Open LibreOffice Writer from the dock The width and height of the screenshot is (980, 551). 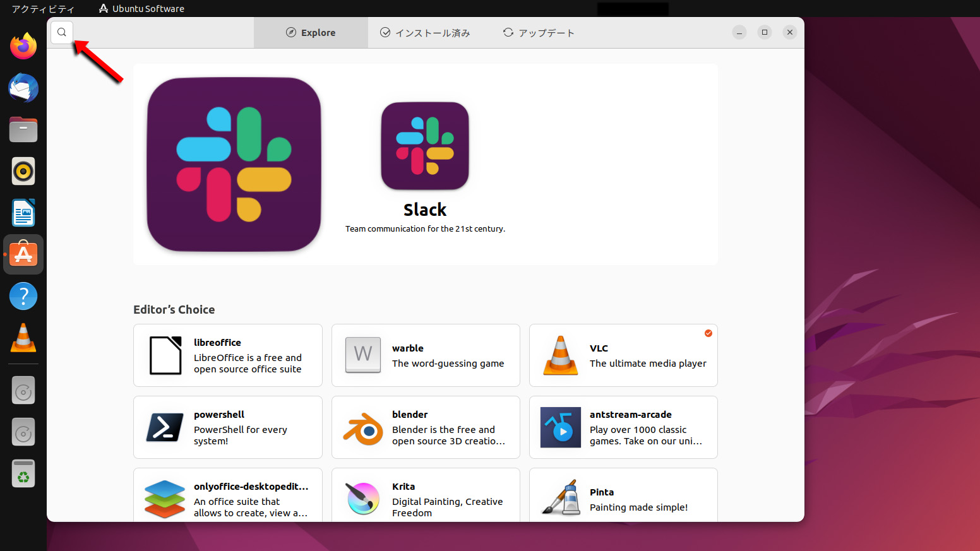(x=23, y=213)
